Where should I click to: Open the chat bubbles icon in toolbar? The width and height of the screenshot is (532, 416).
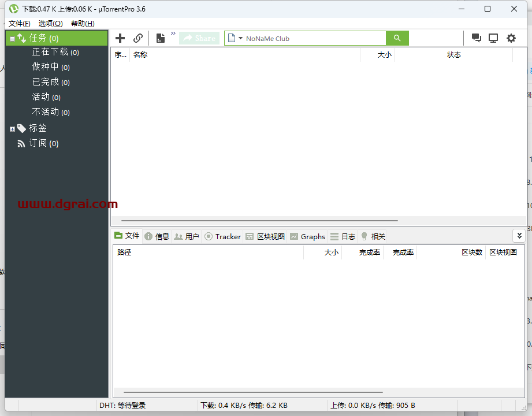click(x=476, y=38)
